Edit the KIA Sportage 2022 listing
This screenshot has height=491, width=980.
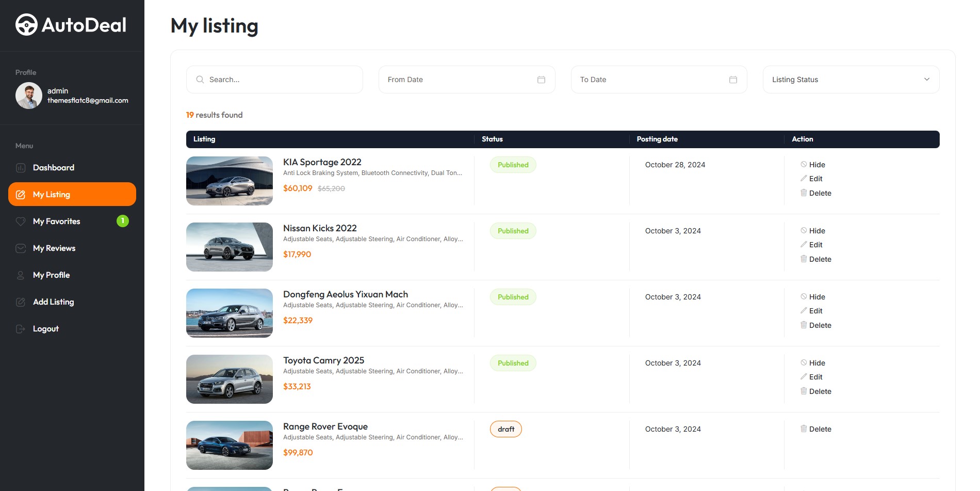pos(811,179)
